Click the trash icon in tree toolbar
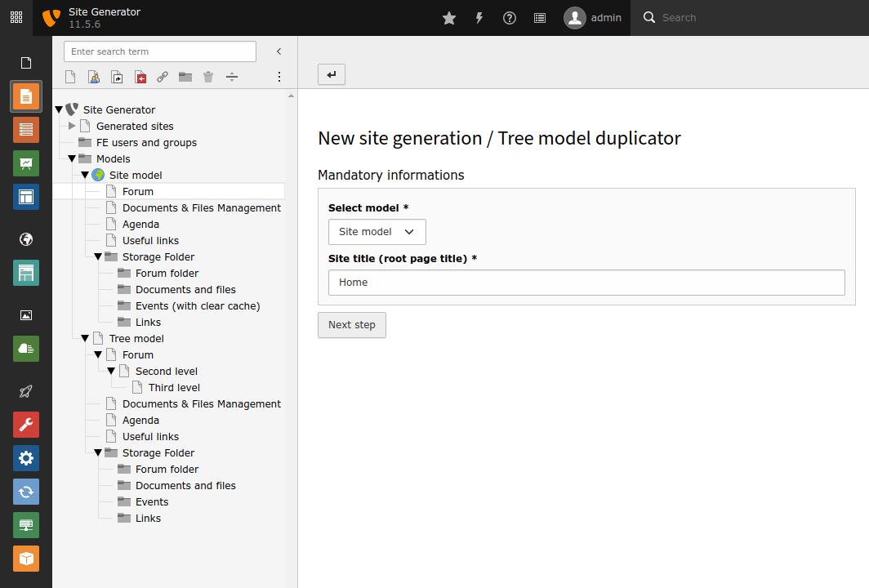 point(208,77)
